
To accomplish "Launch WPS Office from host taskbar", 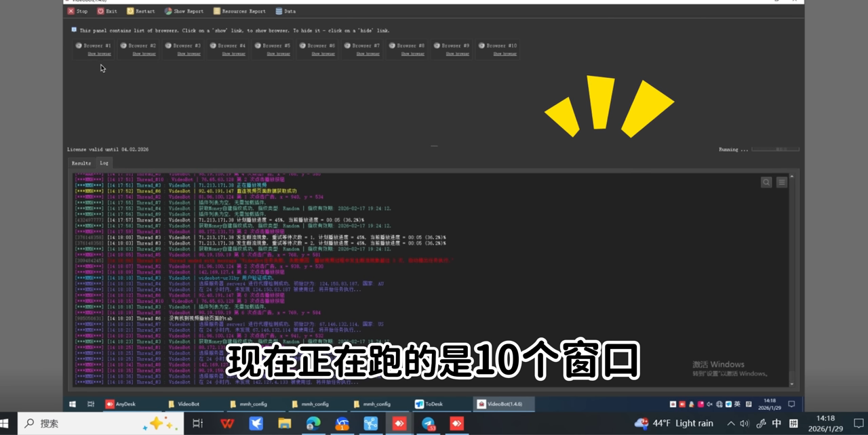I will 227,423.
